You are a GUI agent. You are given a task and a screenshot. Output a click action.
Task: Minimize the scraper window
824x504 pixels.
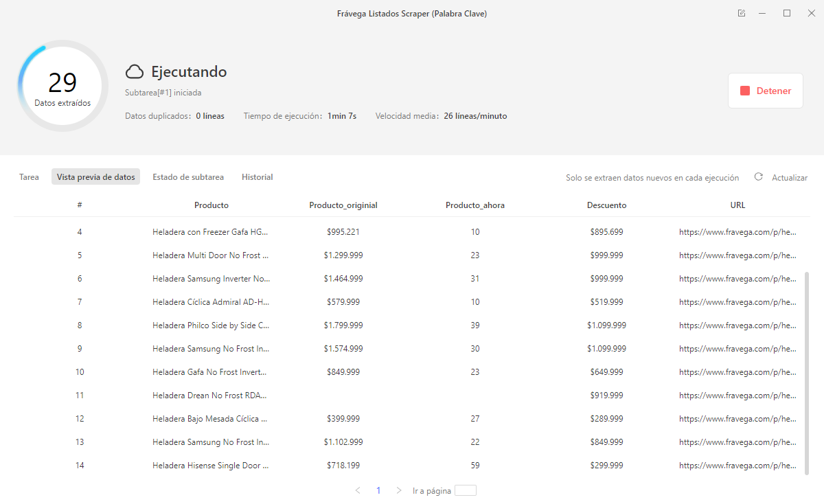tap(763, 14)
